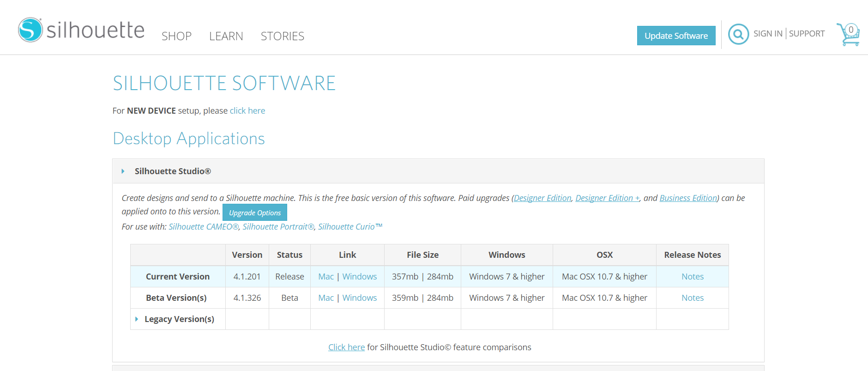868x371 pixels.
Task: Download Windows link for Current Version
Action: coord(360,277)
